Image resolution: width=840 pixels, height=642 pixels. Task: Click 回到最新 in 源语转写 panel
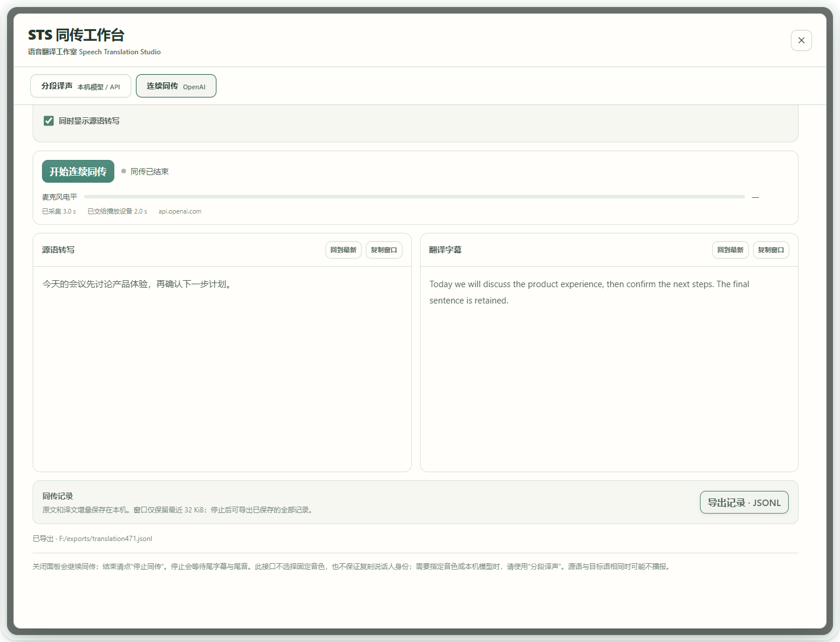[x=343, y=250]
